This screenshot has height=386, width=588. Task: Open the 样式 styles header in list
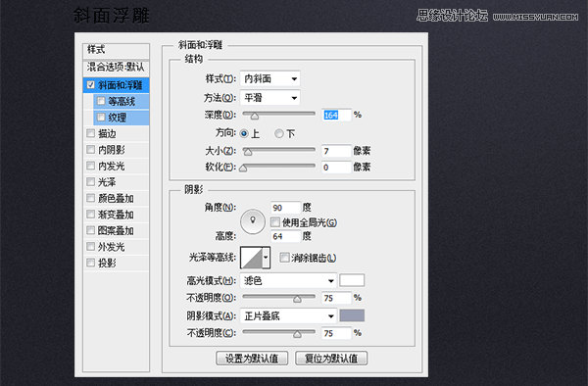[116, 50]
